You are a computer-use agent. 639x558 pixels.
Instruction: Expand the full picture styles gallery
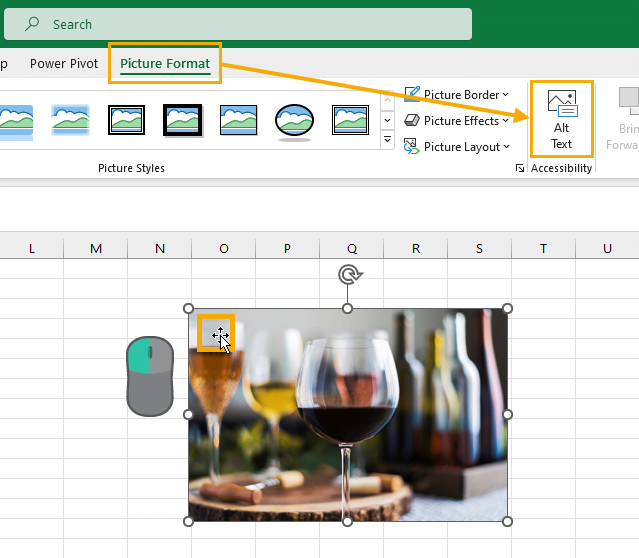point(388,139)
